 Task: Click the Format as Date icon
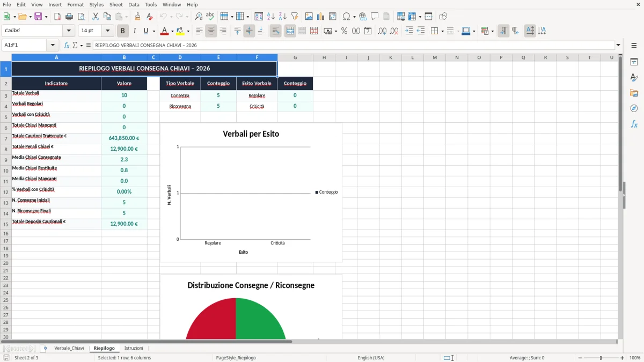coord(368,31)
